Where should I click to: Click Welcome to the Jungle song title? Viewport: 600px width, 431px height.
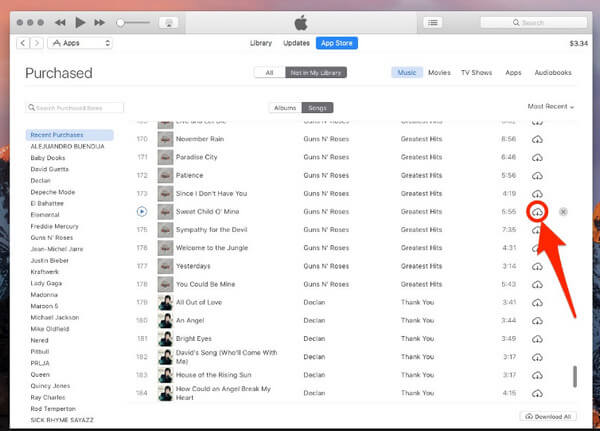212,248
